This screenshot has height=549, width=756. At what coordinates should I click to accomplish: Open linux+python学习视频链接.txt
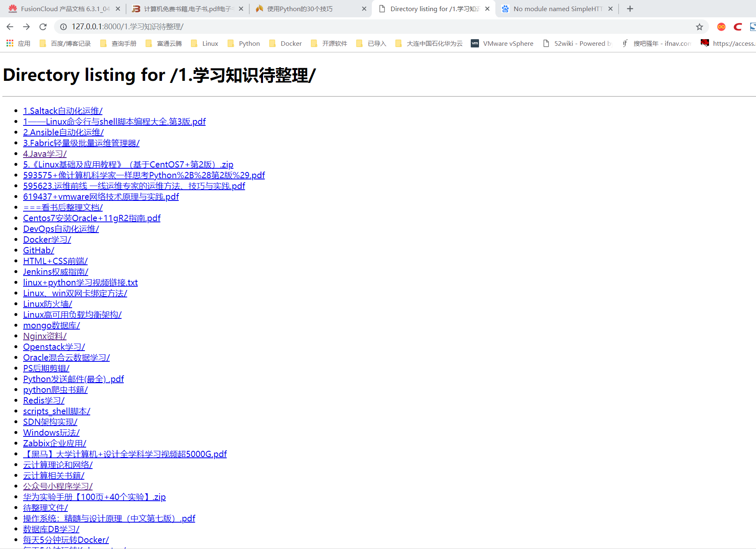(80, 283)
